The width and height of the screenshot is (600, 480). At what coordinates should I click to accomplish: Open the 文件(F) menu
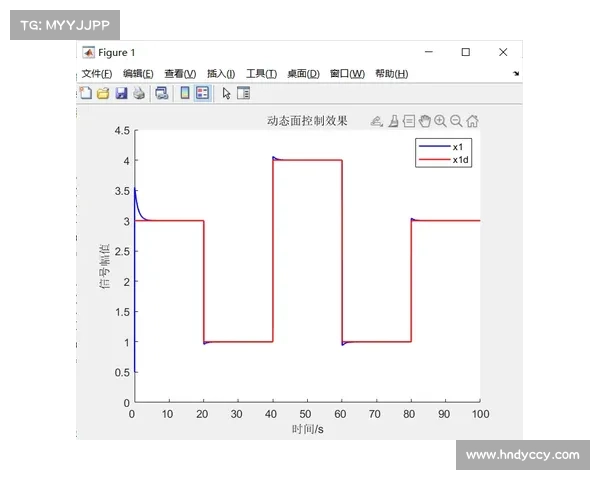point(97,73)
